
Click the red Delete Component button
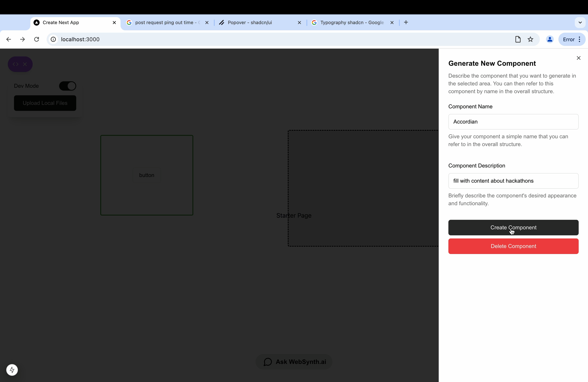[513, 246]
